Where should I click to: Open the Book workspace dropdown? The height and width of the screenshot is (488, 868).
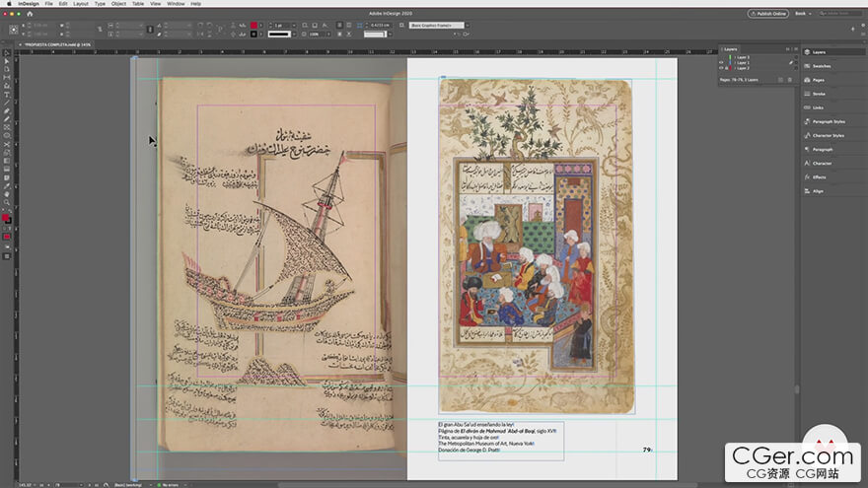[803, 13]
